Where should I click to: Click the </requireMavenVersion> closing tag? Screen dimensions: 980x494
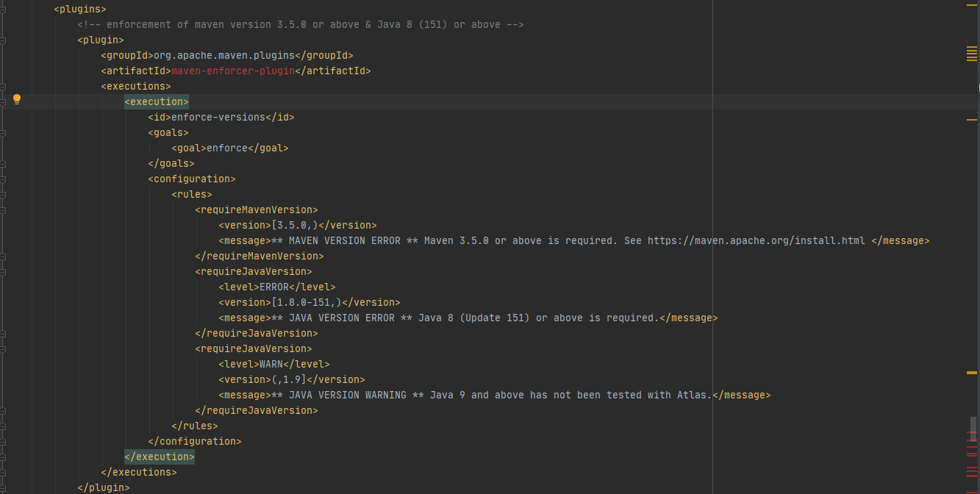[x=260, y=256]
